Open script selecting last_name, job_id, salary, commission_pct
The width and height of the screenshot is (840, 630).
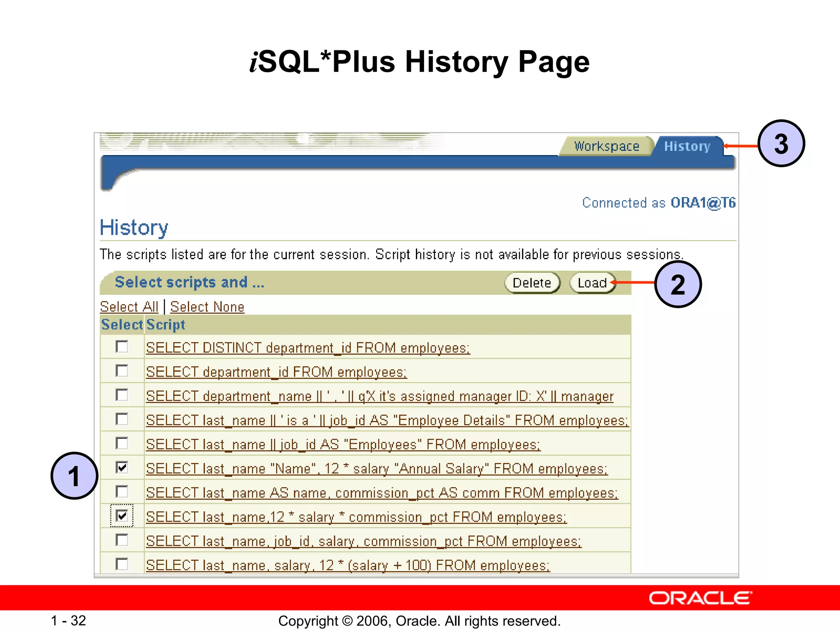(363, 541)
